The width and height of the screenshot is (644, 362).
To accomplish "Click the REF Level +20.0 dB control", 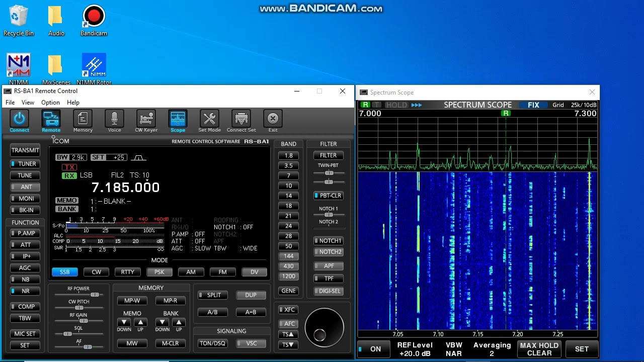I will tap(415, 349).
